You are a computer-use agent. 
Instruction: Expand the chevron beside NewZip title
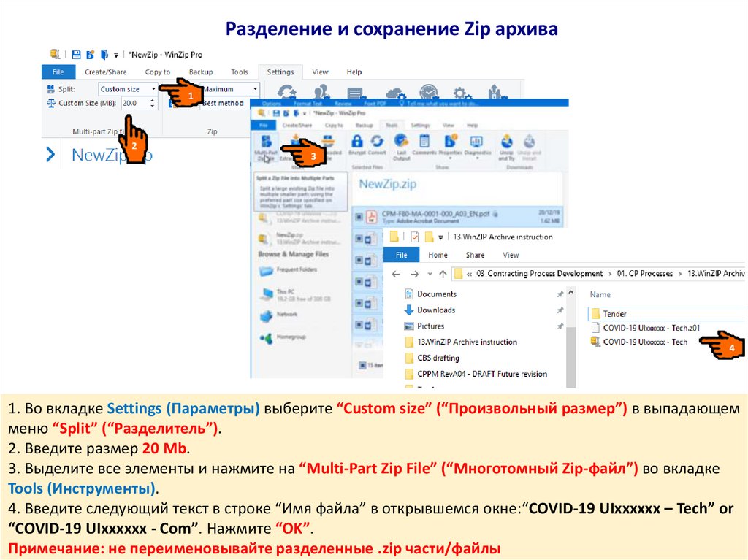pos(50,155)
